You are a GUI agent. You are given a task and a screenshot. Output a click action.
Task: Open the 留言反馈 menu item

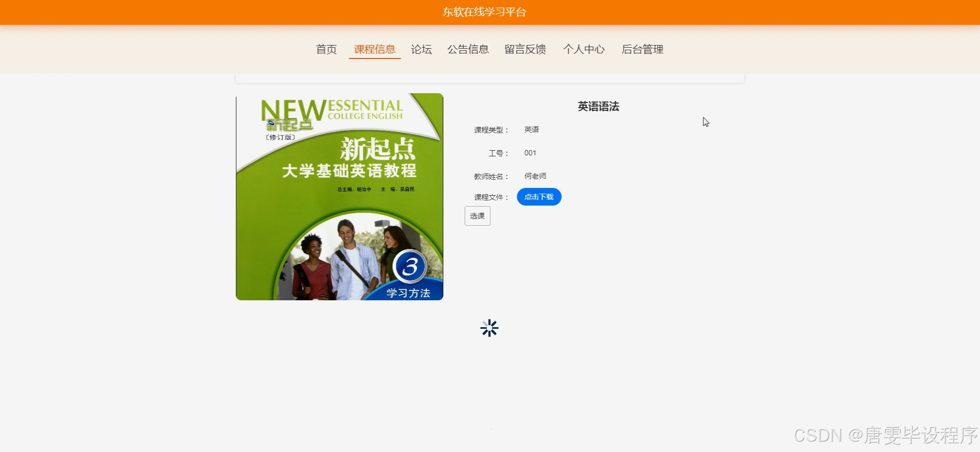click(x=525, y=49)
